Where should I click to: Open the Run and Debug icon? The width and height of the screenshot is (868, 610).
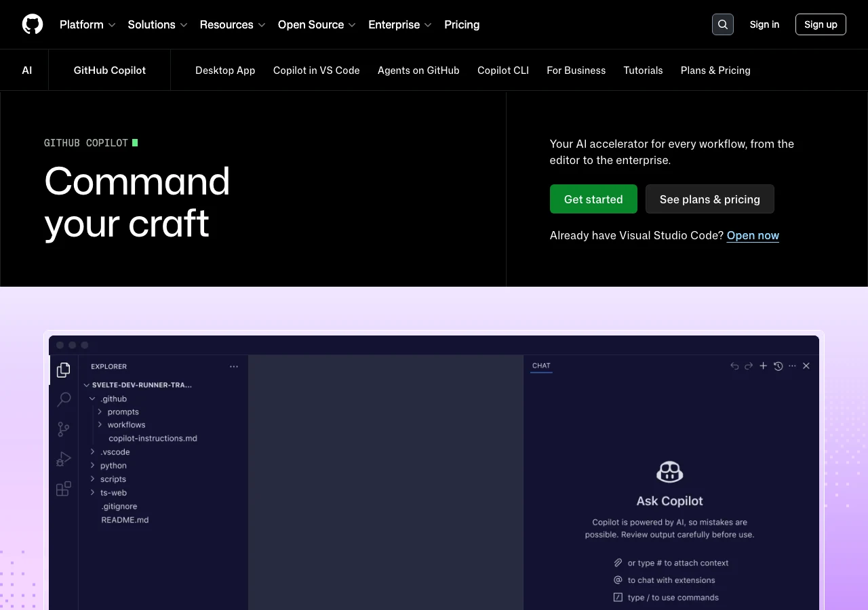(x=64, y=459)
